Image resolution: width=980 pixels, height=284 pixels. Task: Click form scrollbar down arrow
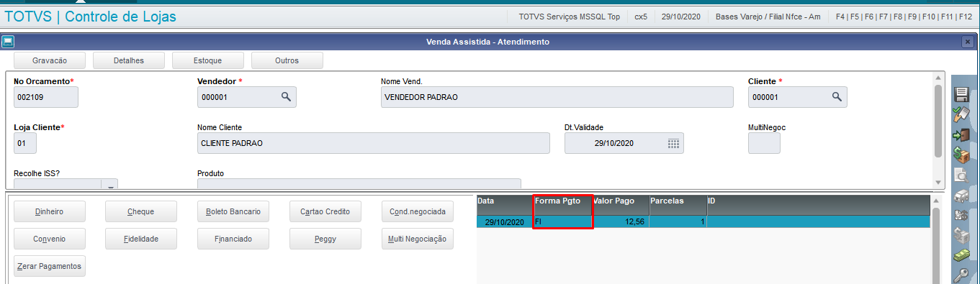pos(938,183)
